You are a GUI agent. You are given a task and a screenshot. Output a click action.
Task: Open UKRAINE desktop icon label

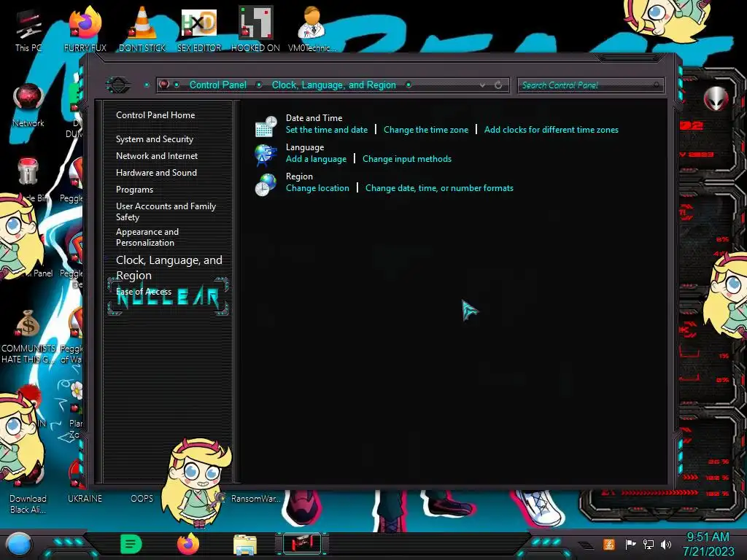click(x=85, y=499)
